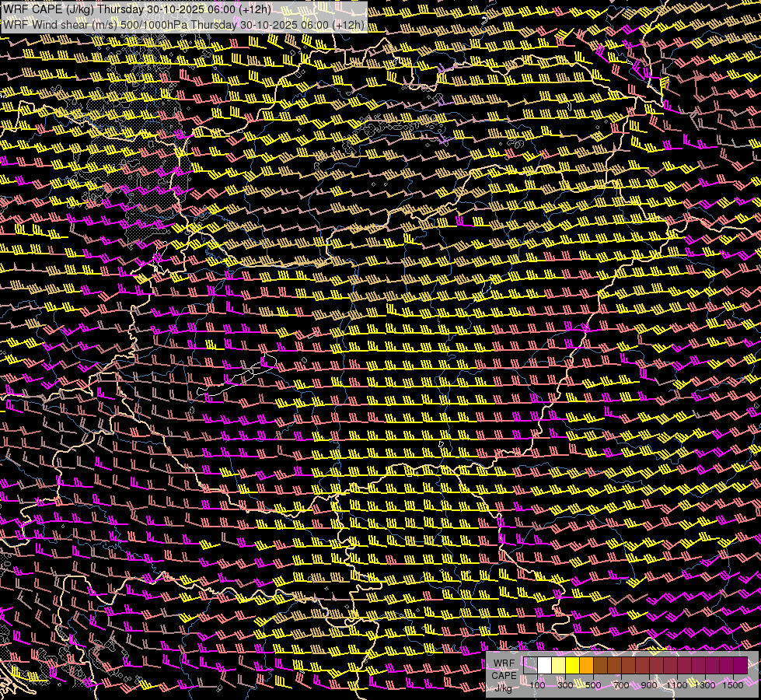
Task: Click the white CAPE legend swatch
Action: pyautogui.click(x=544, y=666)
